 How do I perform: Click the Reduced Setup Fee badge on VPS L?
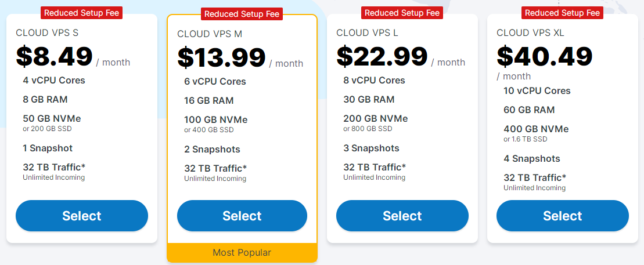[x=402, y=13]
